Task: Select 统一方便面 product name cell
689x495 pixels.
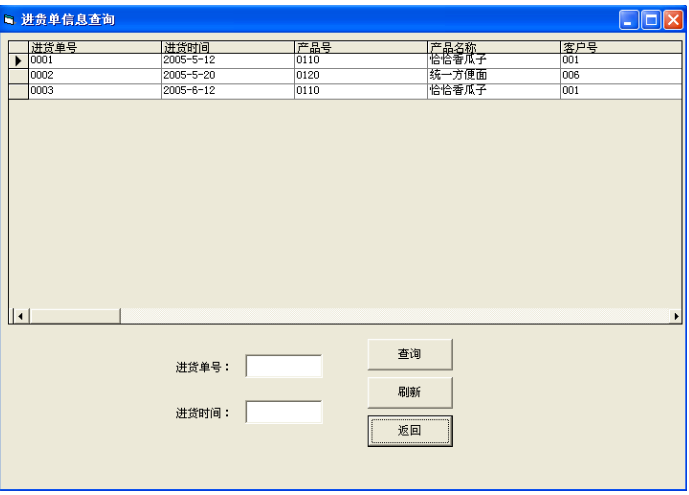Action: point(494,76)
